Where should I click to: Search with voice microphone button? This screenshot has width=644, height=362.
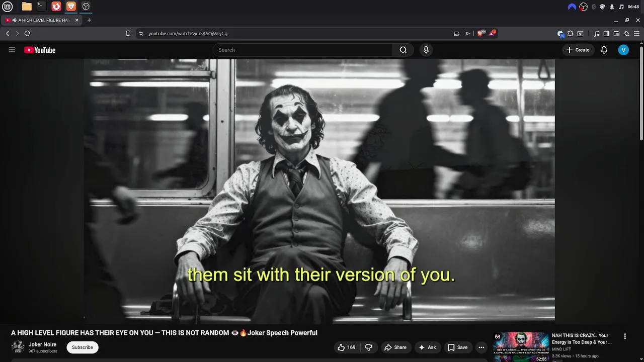426,50
